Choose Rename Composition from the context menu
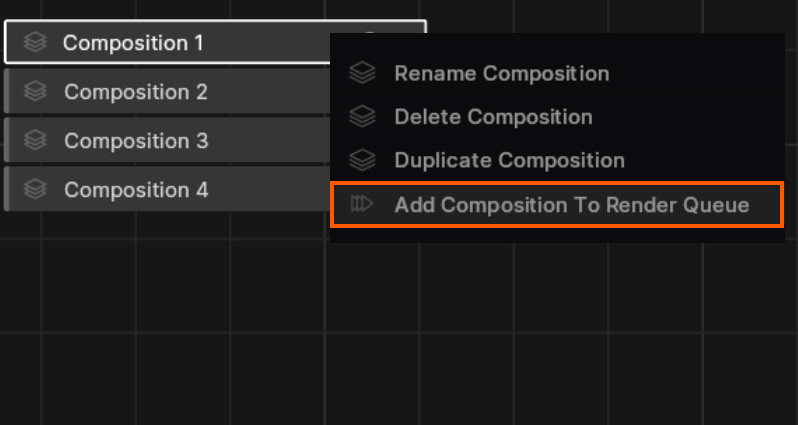 pos(501,74)
